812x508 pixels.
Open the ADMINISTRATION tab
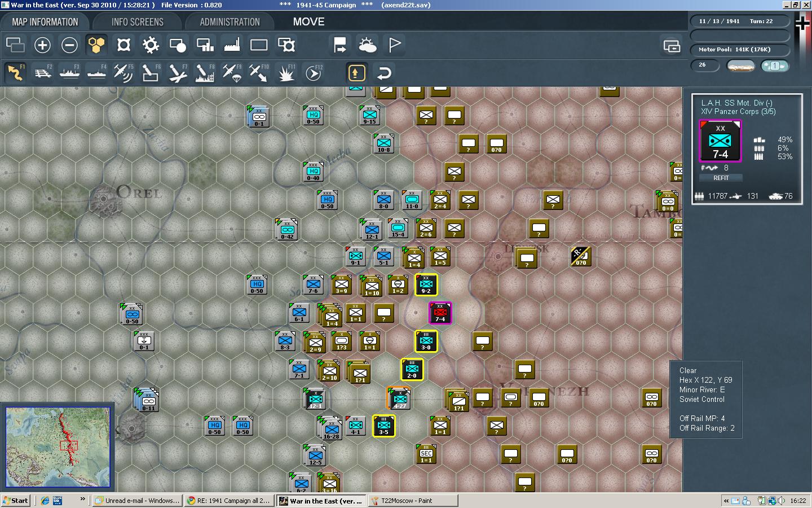[x=230, y=22]
